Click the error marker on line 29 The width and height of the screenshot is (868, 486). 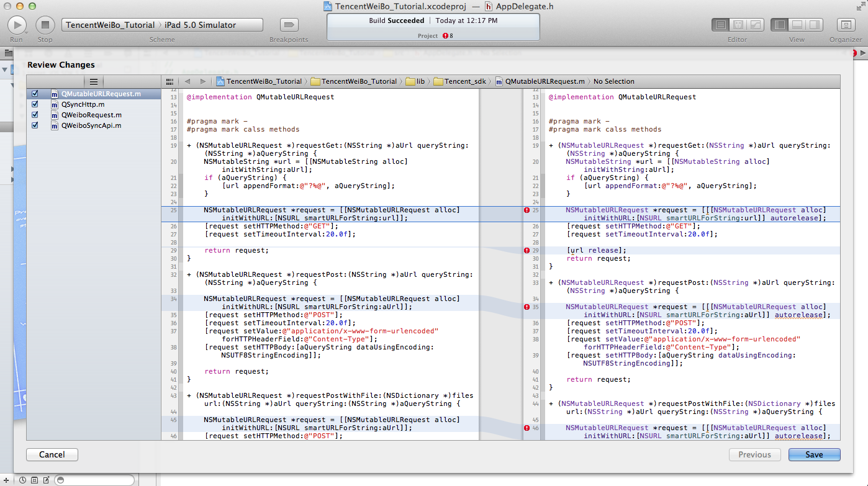click(x=527, y=251)
